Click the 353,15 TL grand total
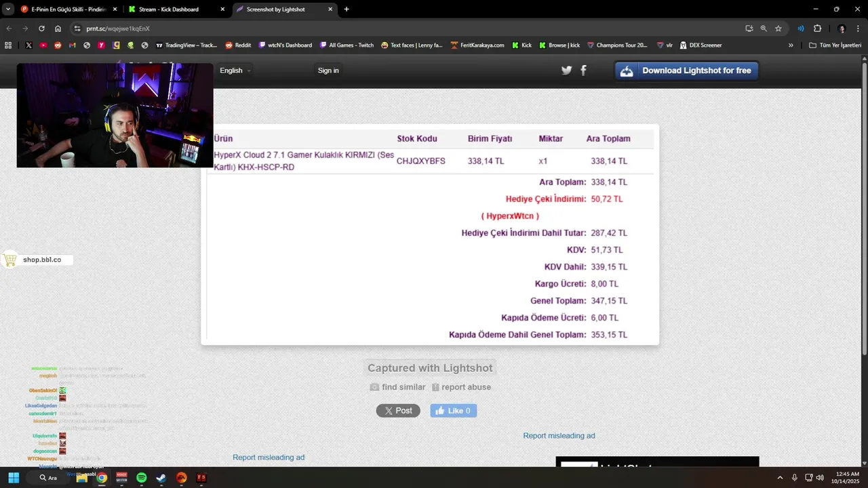 609,335
